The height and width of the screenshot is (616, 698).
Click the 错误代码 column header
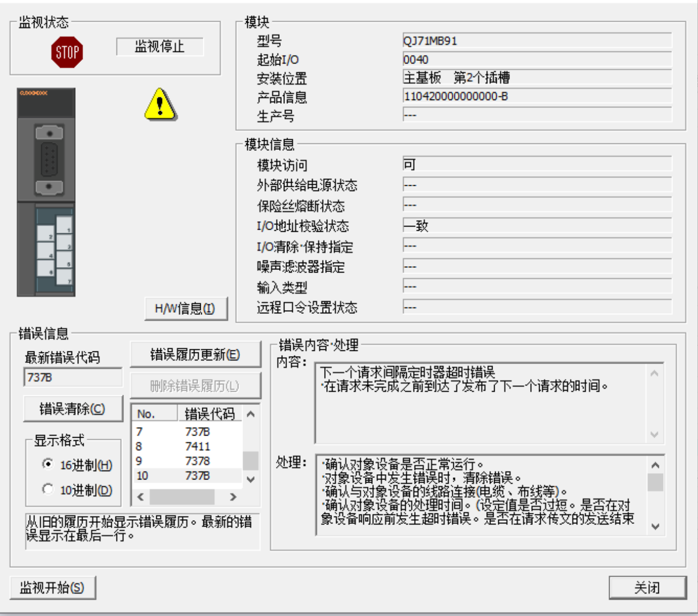(209, 413)
